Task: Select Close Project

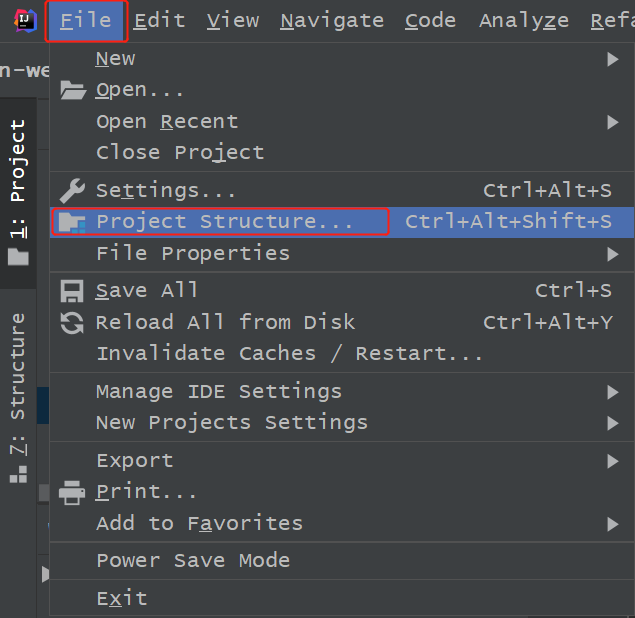Action: 180,153
